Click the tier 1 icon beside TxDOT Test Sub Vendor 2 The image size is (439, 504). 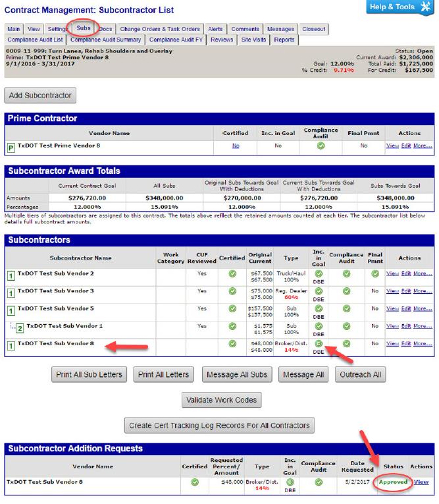click(11, 273)
